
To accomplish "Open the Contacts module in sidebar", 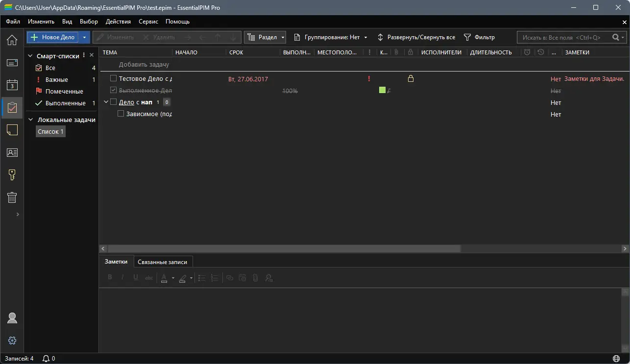I will [12, 152].
